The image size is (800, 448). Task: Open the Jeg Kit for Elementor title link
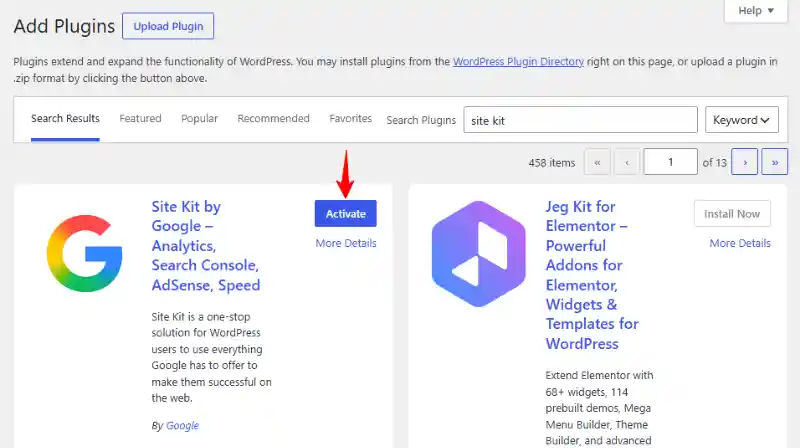(x=592, y=275)
